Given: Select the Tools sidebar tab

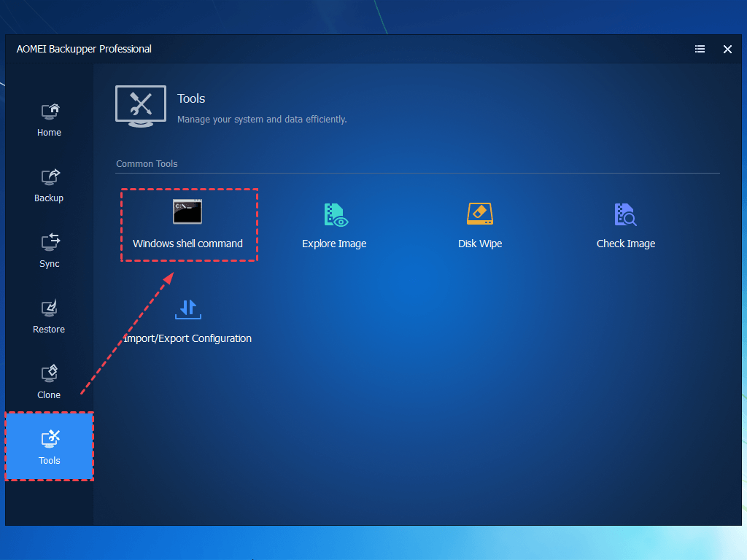Looking at the screenshot, I should point(50,447).
